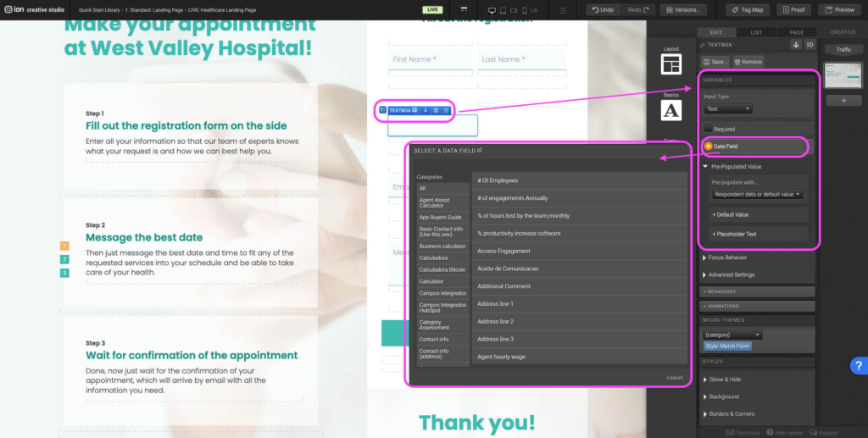Select the All category
The width and height of the screenshot is (868, 438).
[442, 189]
